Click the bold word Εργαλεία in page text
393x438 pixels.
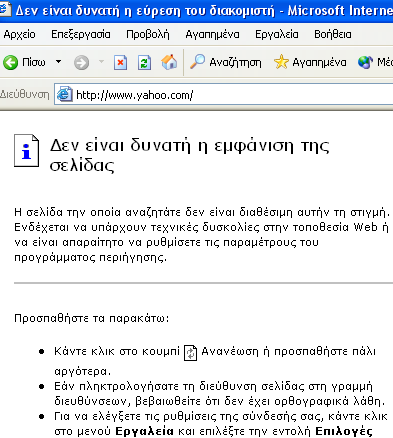click(144, 431)
